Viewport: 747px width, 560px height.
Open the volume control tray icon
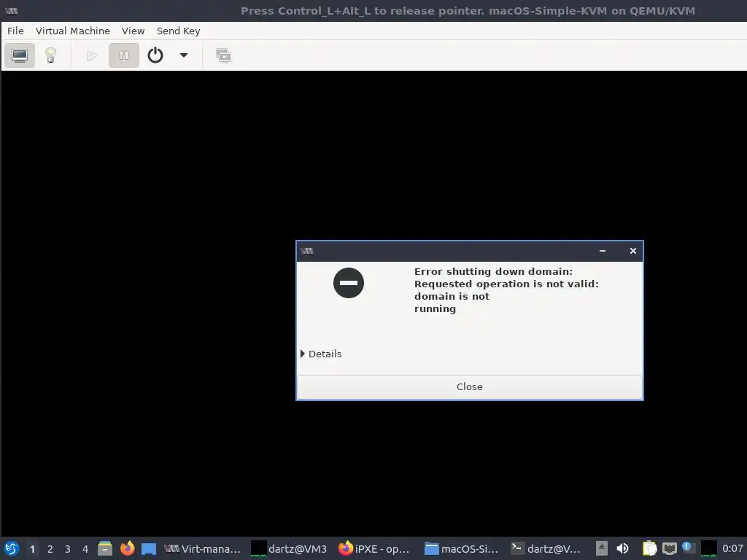623,548
